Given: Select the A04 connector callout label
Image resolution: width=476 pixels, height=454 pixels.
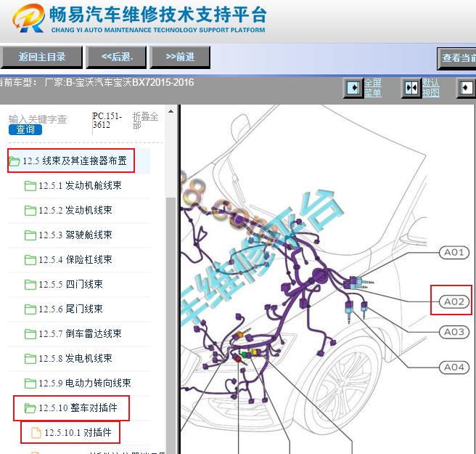Looking at the screenshot, I should coord(454,368).
